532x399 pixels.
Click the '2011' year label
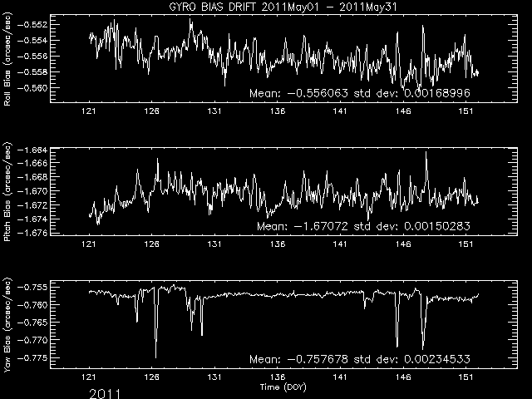pos(105,394)
